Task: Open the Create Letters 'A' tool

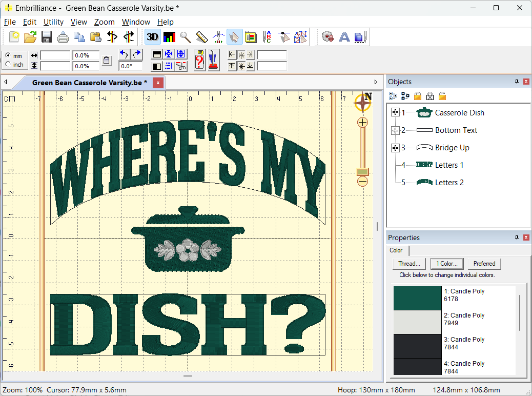Action: pyautogui.click(x=344, y=37)
